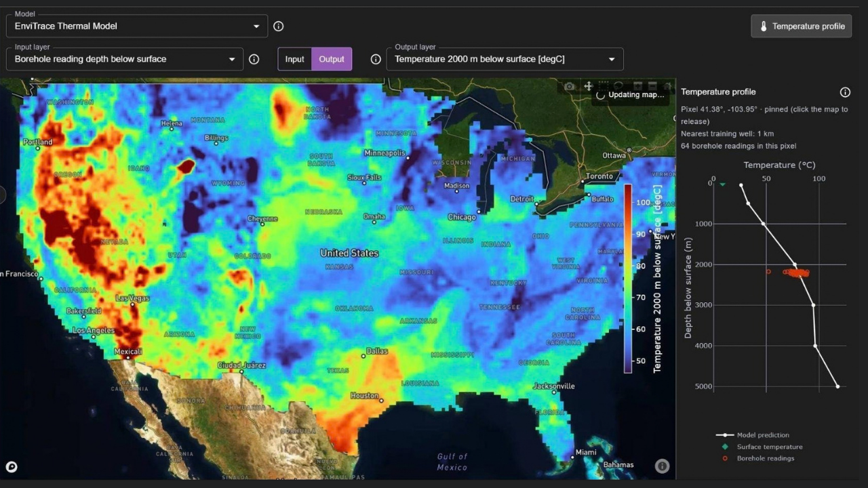The image size is (868, 488).
Task: Click the temperature color bar scale
Action: point(628,278)
